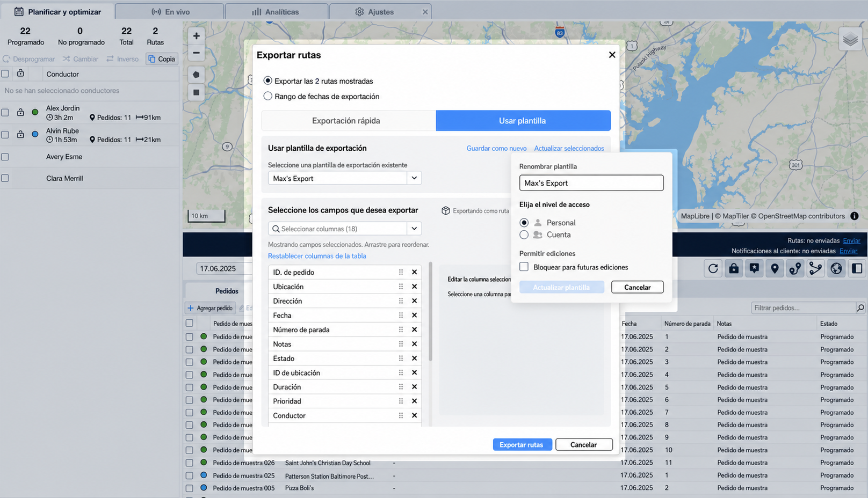Click the lock icon for Alvin Rube

pyautogui.click(x=20, y=134)
